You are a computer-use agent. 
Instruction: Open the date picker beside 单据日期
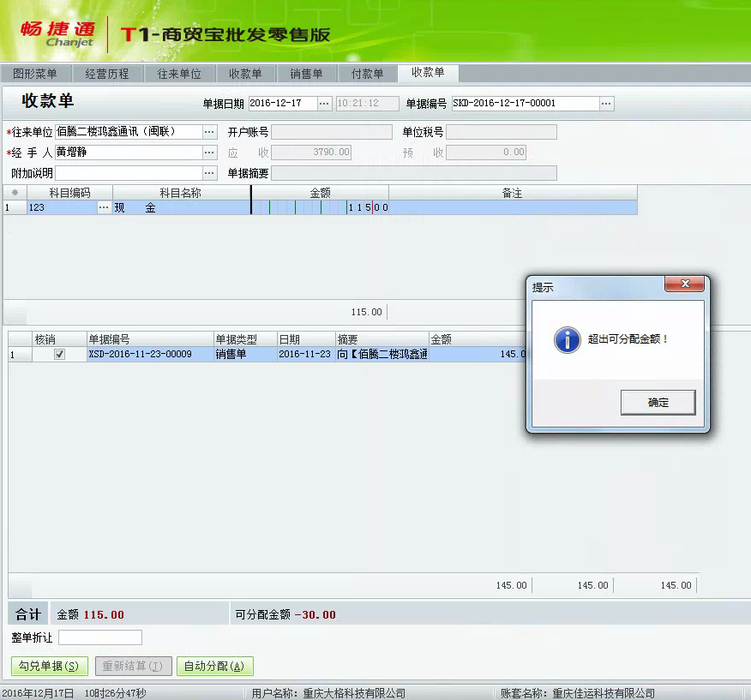[324, 102]
